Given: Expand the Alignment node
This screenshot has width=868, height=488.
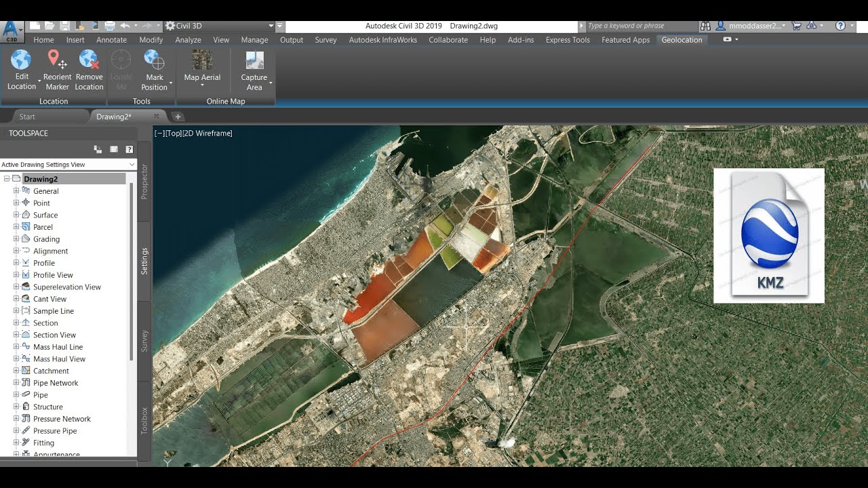Looking at the screenshot, I should [16, 251].
